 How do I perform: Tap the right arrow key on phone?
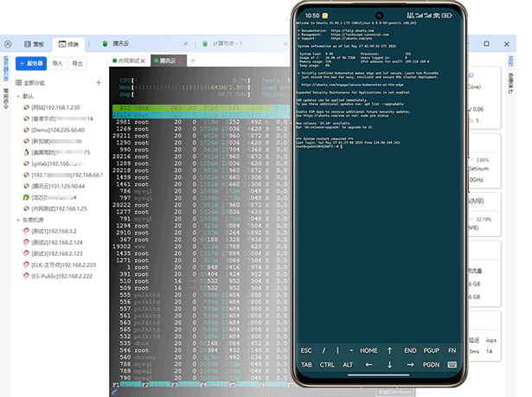[410, 365]
